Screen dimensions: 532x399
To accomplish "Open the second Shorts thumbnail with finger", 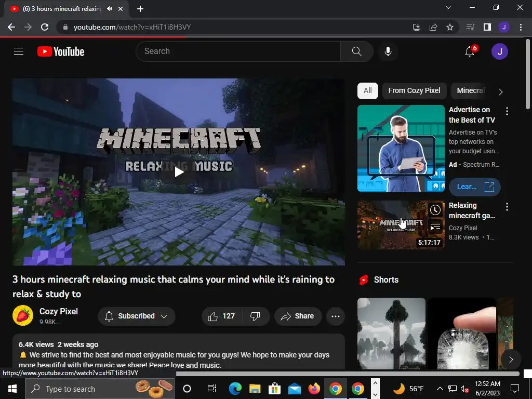I will (462, 334).
